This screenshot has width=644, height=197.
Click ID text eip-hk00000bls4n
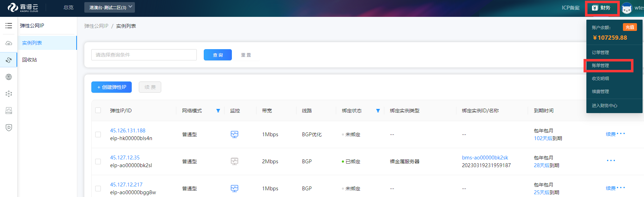pos(131,138)
